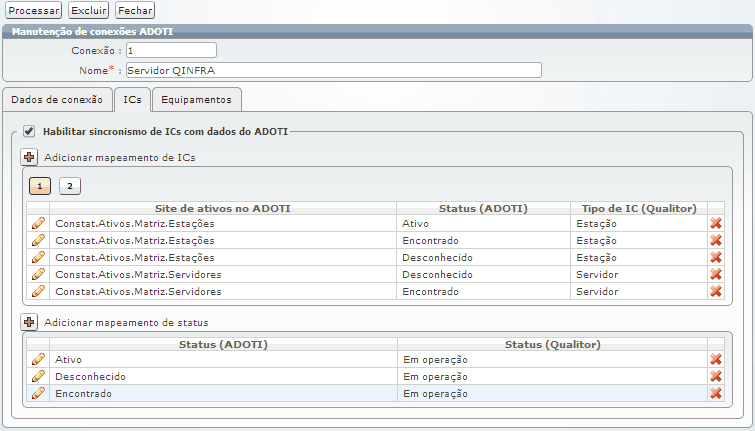Click the Fechar button
The image size is (755, 431).
pyautogui.click(x=135, y=10)
